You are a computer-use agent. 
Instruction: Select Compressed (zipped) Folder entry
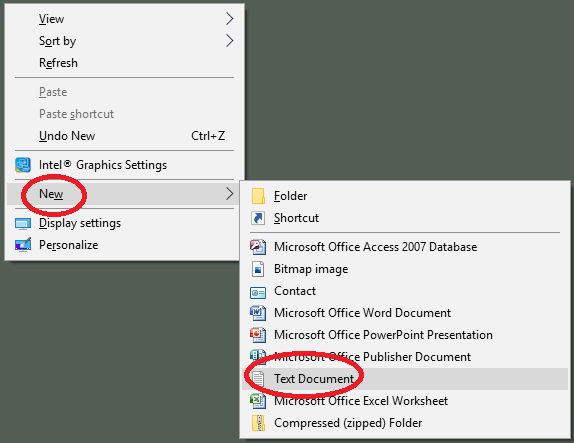pyautogui.click(x=405, y=423)
